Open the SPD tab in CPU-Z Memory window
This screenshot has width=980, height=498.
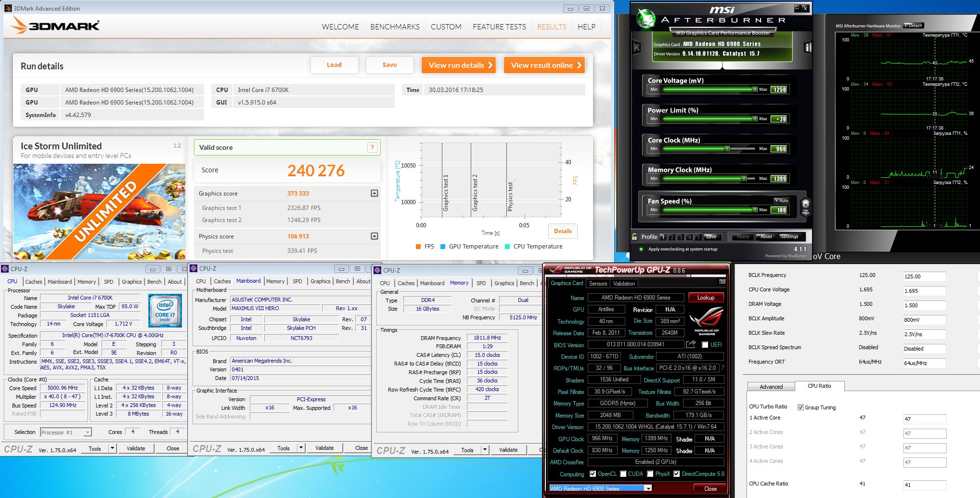point(481,283)
